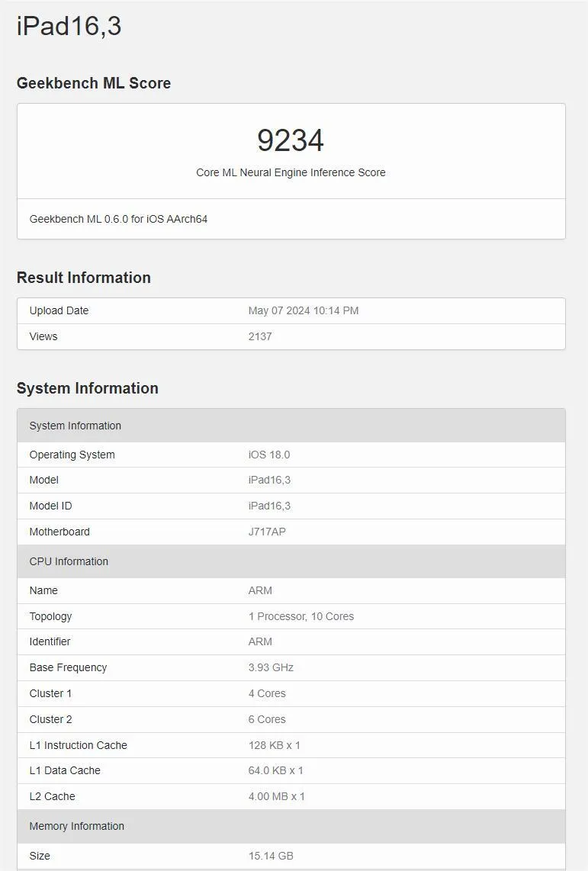Image resolution: width=588 pixels, height=871 pixels.
Task: Select the iOS 18.0 value
Action: [x=269, y=455]
